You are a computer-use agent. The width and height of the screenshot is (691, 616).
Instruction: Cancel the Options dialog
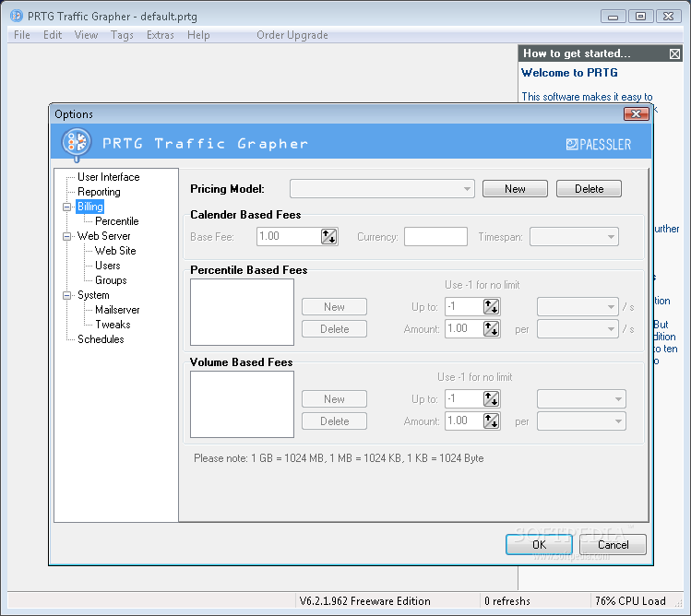(613, 545)
